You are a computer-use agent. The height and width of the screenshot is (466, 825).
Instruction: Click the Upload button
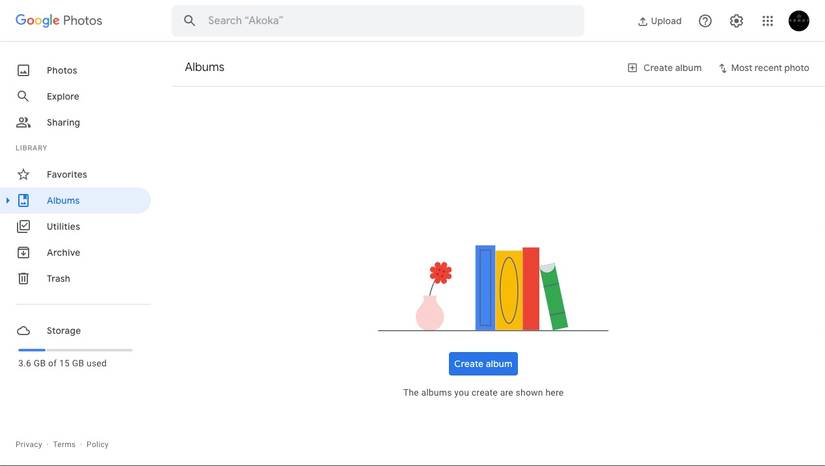(660, 21)
